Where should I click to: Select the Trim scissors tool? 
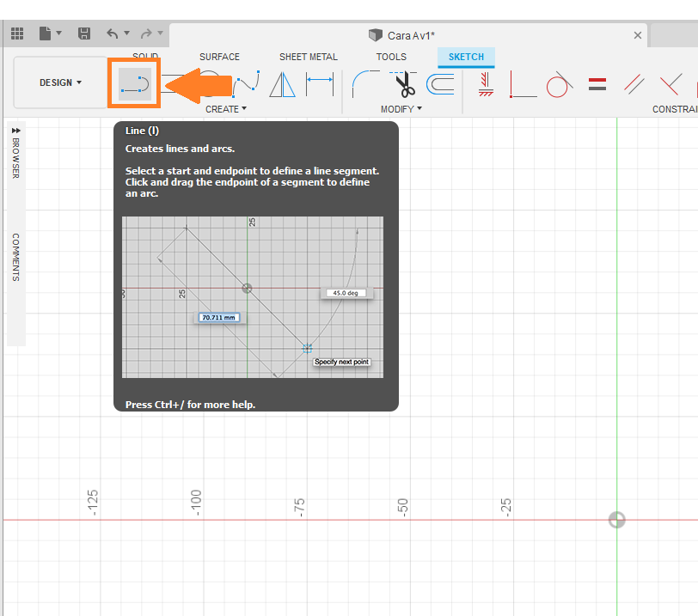pos(404,84)
